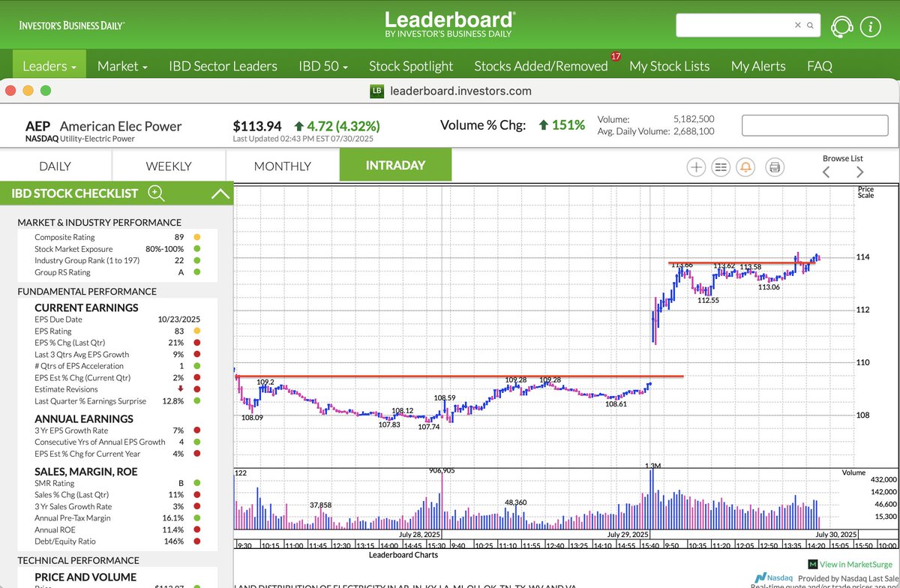
Task: Open the info icon in the header
Action: [x=870, y=26]
